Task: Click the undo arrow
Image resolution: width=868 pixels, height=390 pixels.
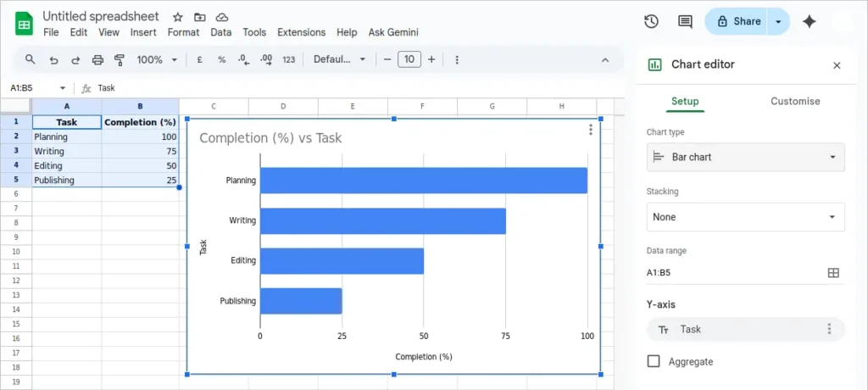Action: [53, 60]
